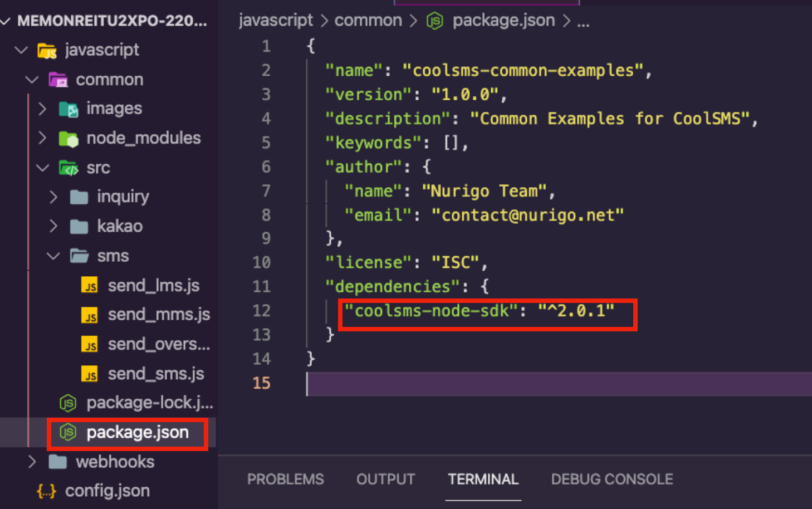
Task: Click the "1.0.0" version value
Action: (465, 95)
